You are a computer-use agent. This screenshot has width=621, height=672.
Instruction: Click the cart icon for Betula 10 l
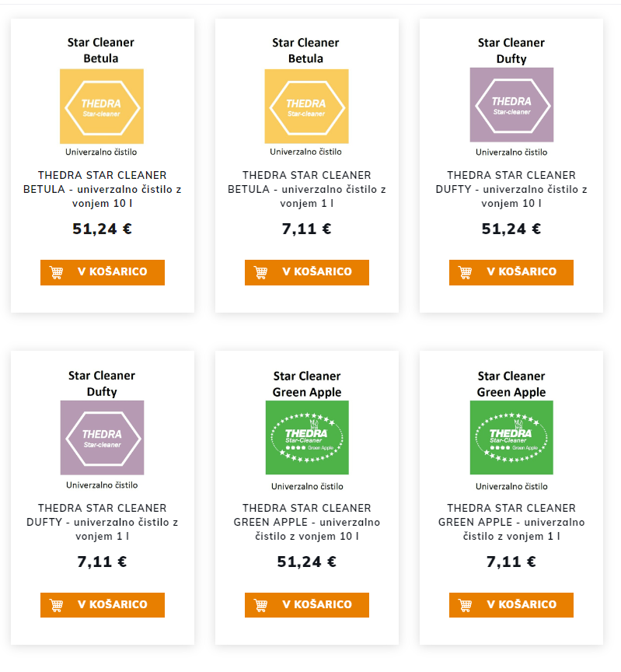tap(57, 272)
